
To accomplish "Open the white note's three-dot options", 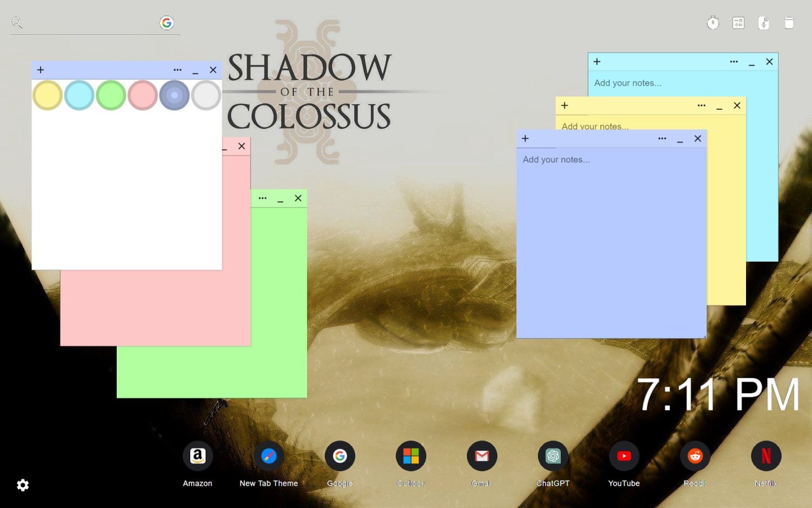I will 178,70.
